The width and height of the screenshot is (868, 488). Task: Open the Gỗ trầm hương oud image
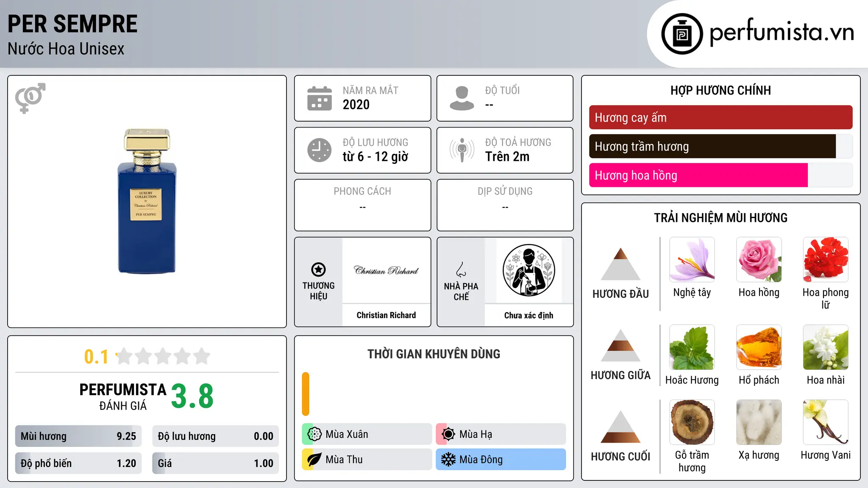(692, 422)
